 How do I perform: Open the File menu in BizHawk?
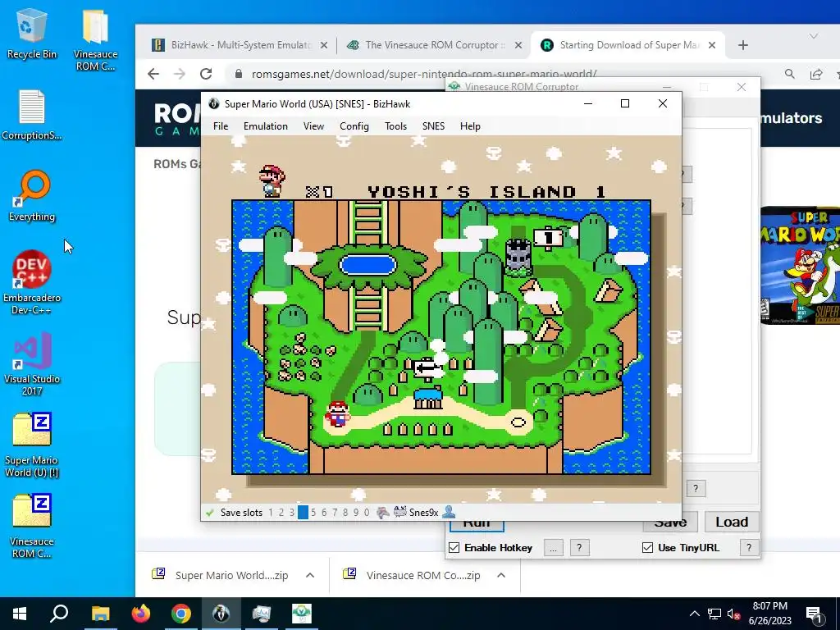(x=220, y=126)
